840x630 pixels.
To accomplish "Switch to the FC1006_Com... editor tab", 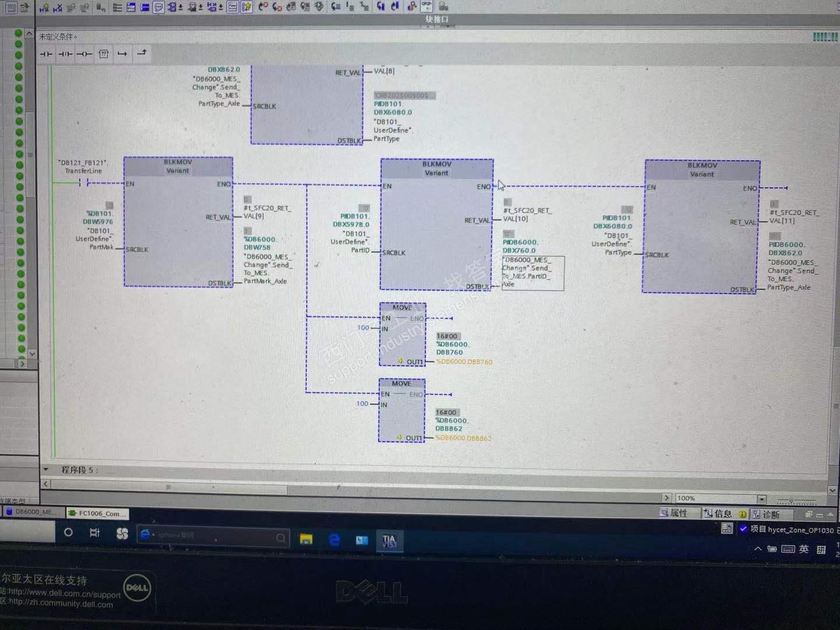I will coord(97,513).
